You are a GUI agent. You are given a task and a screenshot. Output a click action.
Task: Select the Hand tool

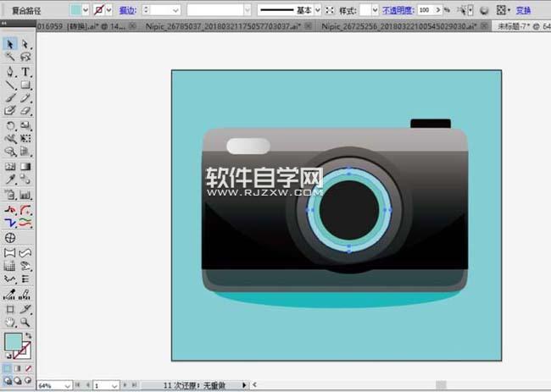click(9, 323)
